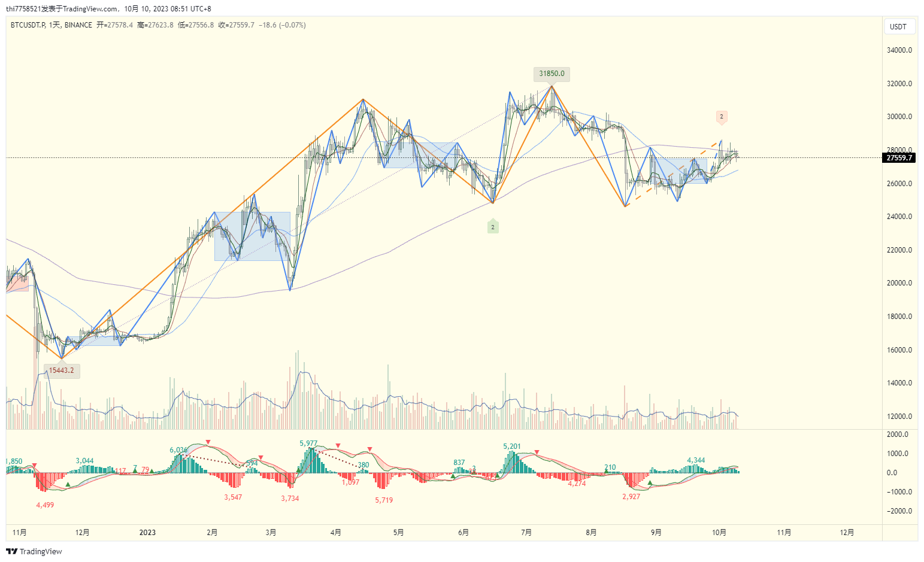Click the 2,927 histogram value label
Viewport: 924px width, 562px height.
tap(631, 497)
